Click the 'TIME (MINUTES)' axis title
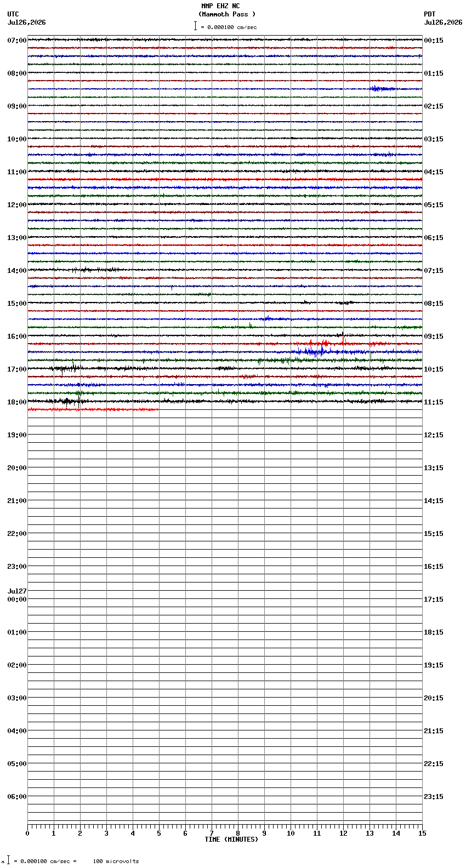466x868 pixels. tap(231, 840)
